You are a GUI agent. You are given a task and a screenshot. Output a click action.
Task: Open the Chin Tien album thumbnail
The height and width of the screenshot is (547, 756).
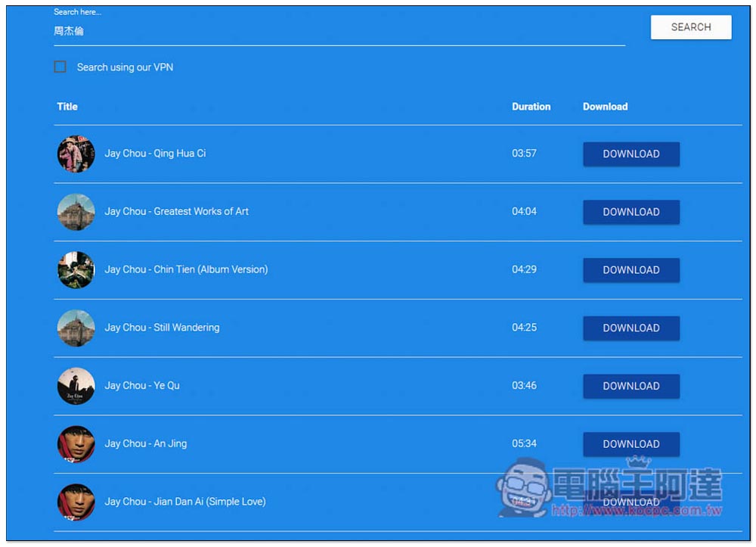point(76,269)
